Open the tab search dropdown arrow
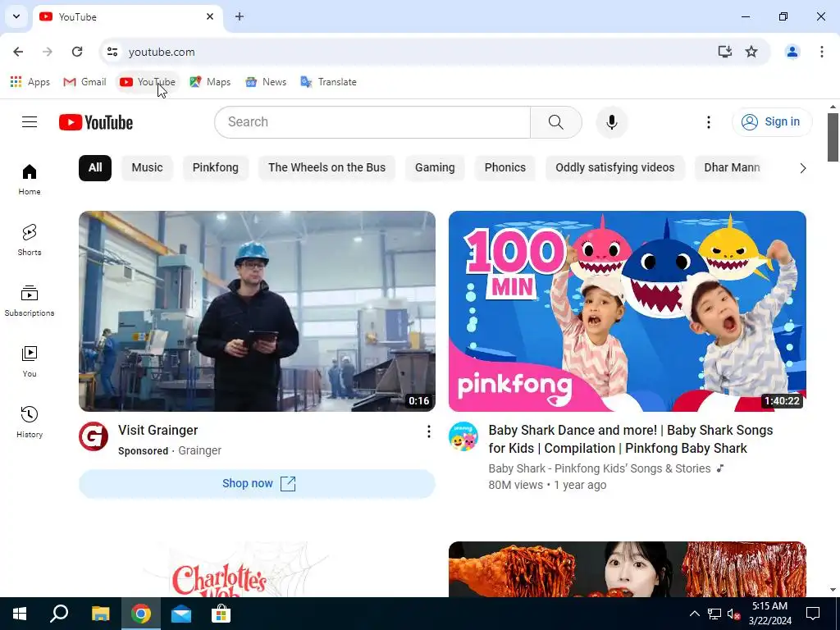 tap(16, 16)
